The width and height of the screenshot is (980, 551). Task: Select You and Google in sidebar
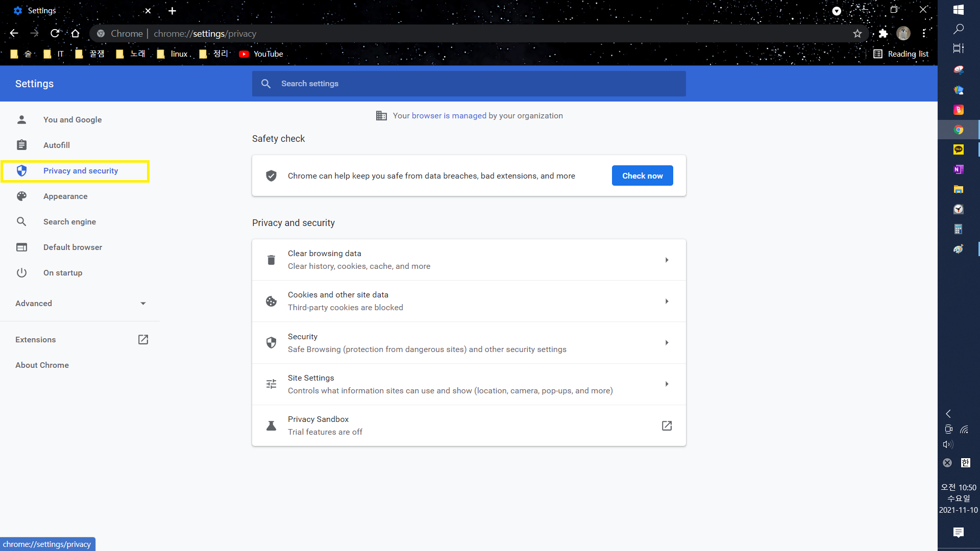pyautogui.click(x=72, y=120)
